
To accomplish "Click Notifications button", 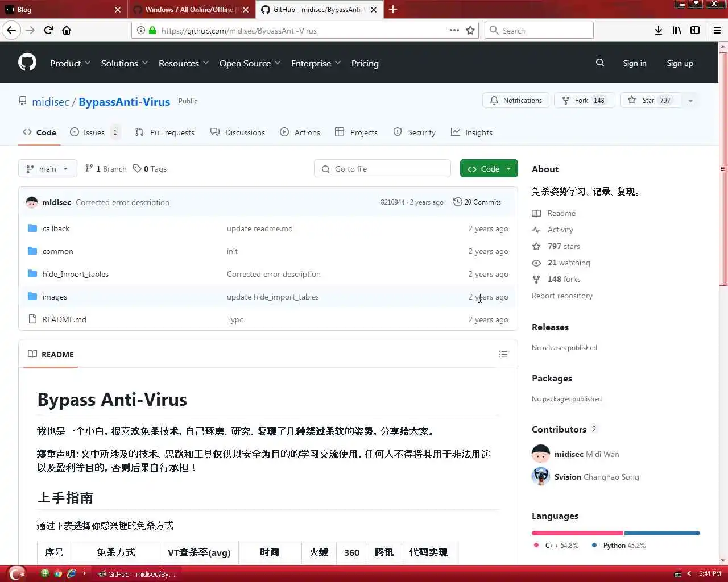I will click(516, 101).
